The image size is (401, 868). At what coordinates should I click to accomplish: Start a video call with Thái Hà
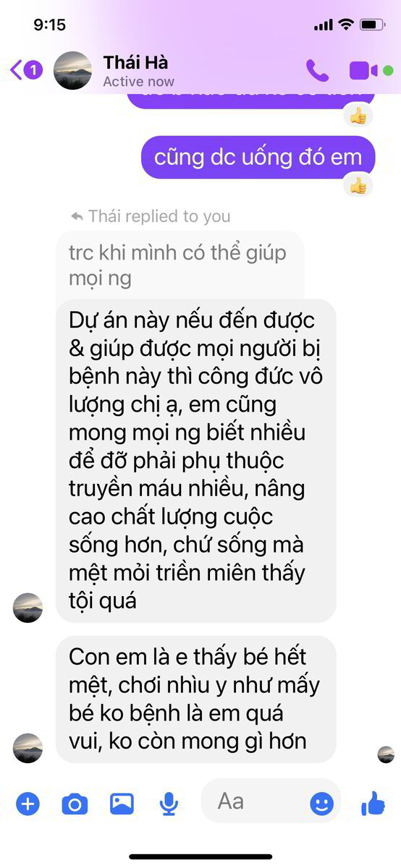point(363,70)
